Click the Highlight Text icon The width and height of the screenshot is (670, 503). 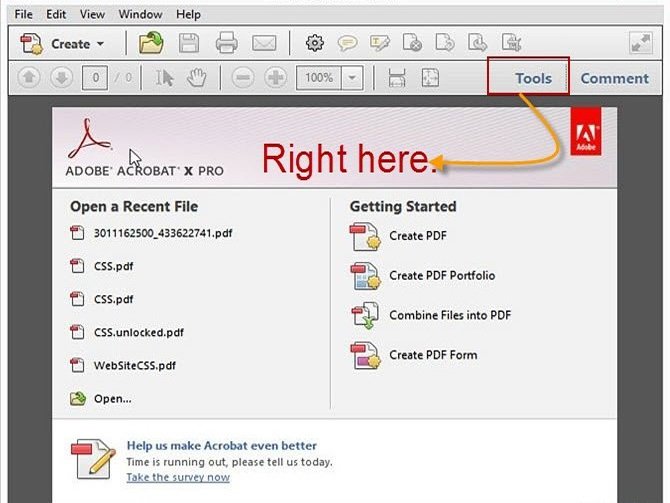pyautogui.click(x=379, y=43)
